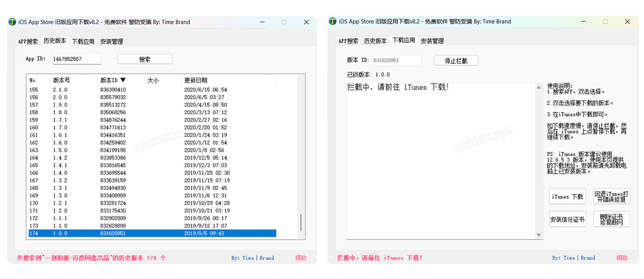Click the app logo in right window title bar

pyautogui.click(x=333, y=21)
